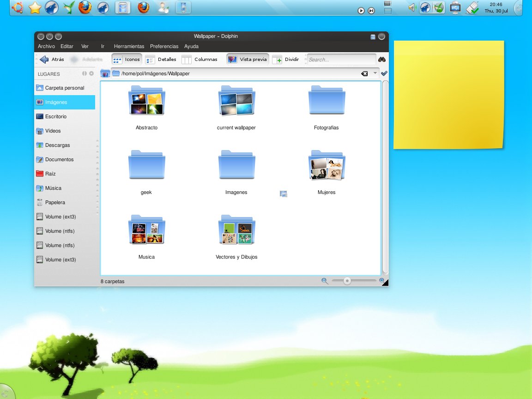Select Música in Lugares panel
532x399 pixels.
pos(65,188)
